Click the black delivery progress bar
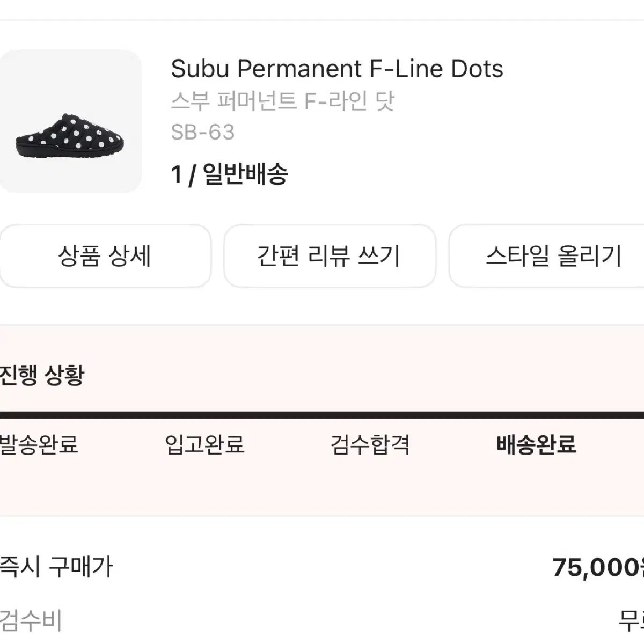Image resolution: width=644 pixels, height=644 pixels. [322, 415]
